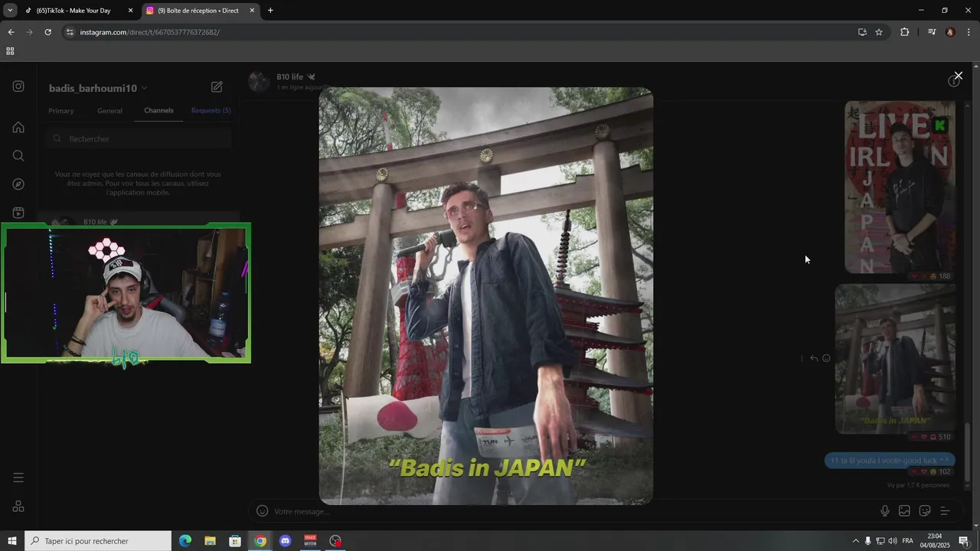
Task: View the 188 reactions on first image
Action: tap(931, 276)
